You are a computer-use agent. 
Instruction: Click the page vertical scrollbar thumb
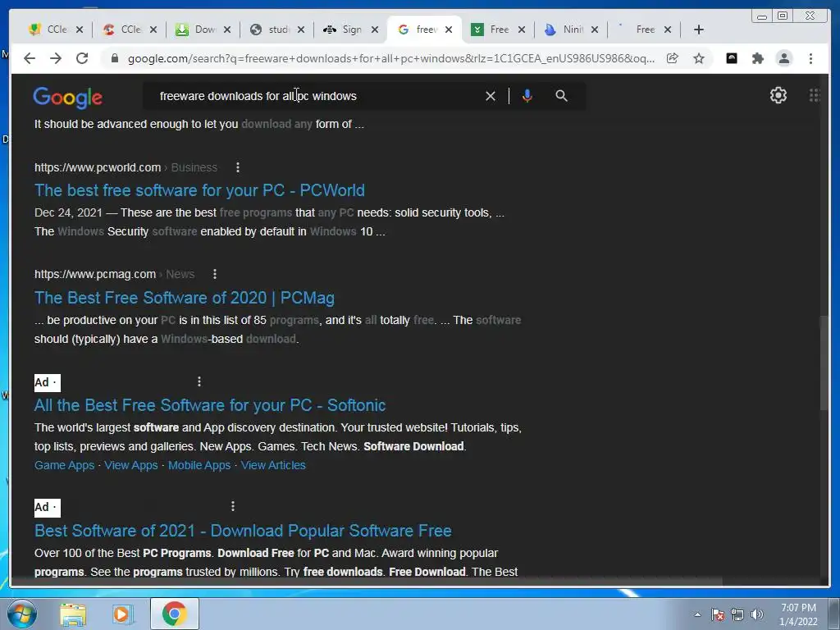[x=824, y=363]
